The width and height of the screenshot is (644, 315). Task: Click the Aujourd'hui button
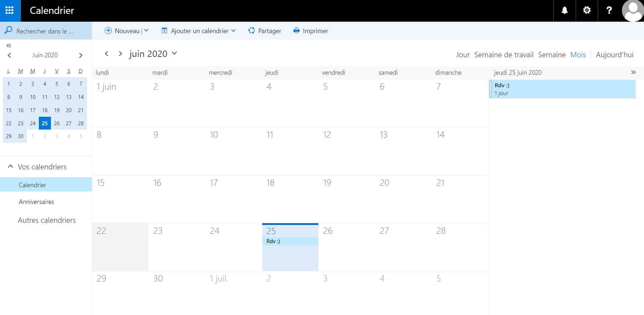coord(614,55)
